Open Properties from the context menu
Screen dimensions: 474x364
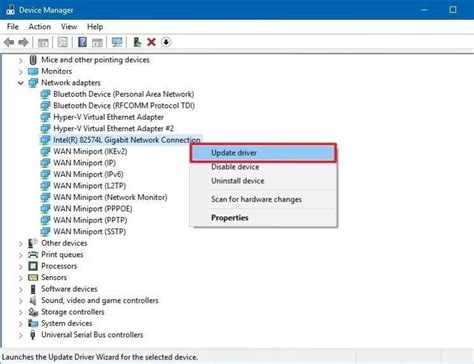(x=263, y=218)
